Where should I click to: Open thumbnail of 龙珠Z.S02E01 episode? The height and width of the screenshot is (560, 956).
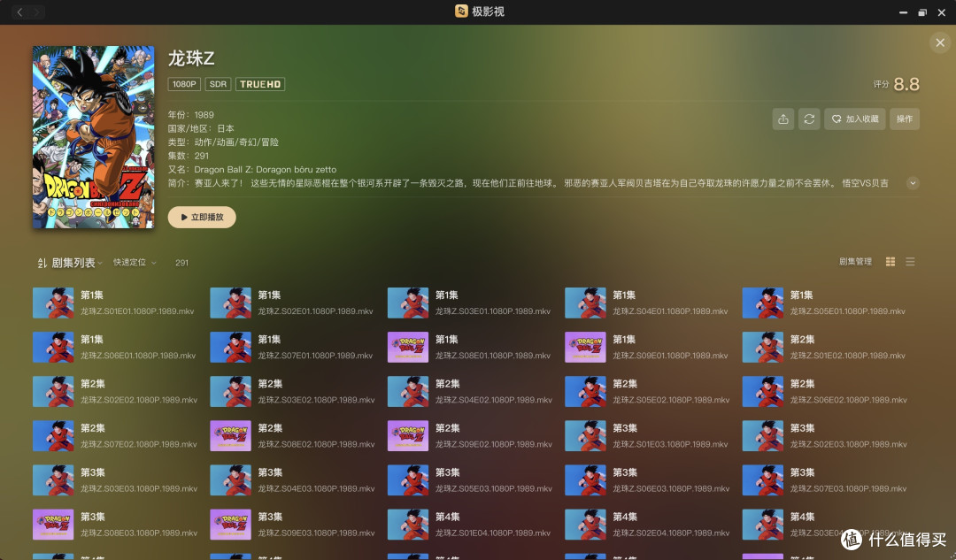230,303
